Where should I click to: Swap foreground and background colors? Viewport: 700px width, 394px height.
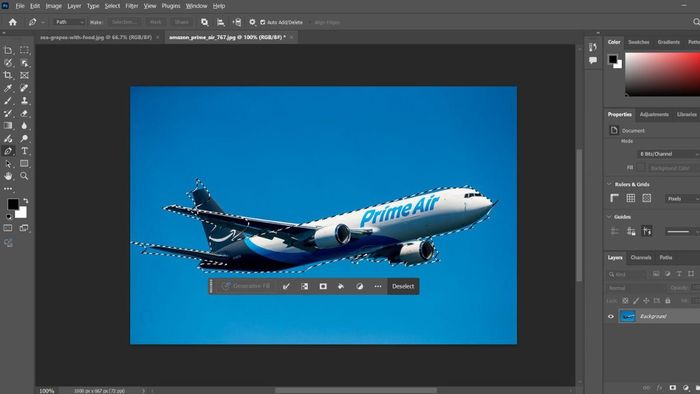pyautogui.click(x=25, y=200)
